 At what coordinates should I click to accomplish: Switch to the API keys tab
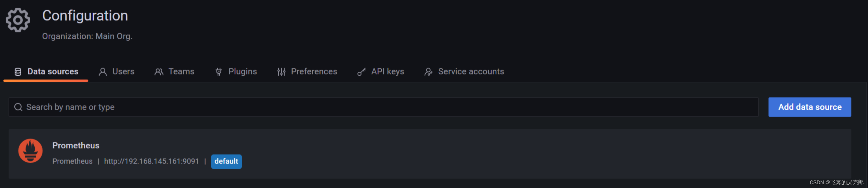pos(381,71)
